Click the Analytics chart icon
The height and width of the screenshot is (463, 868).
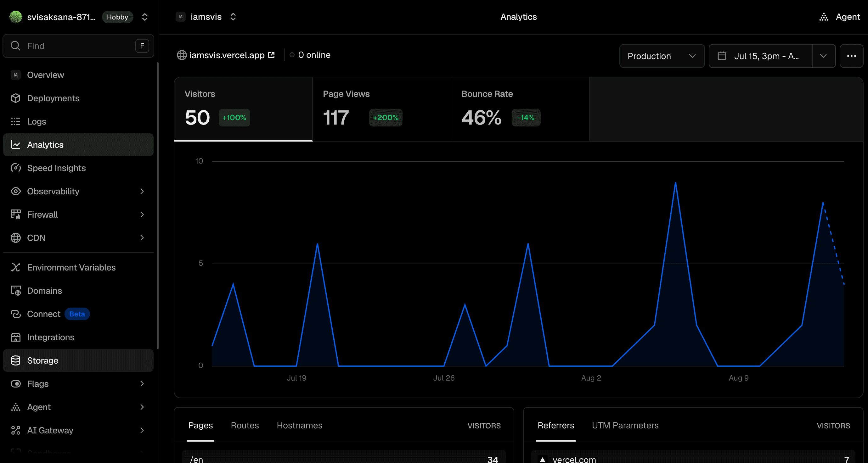pyautogui.click(x=15, y=144)
